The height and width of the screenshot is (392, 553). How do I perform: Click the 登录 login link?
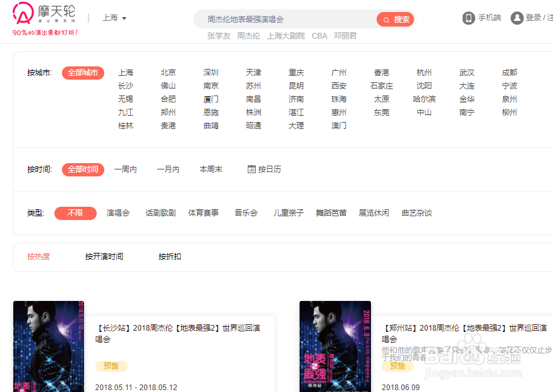[533, 18]
